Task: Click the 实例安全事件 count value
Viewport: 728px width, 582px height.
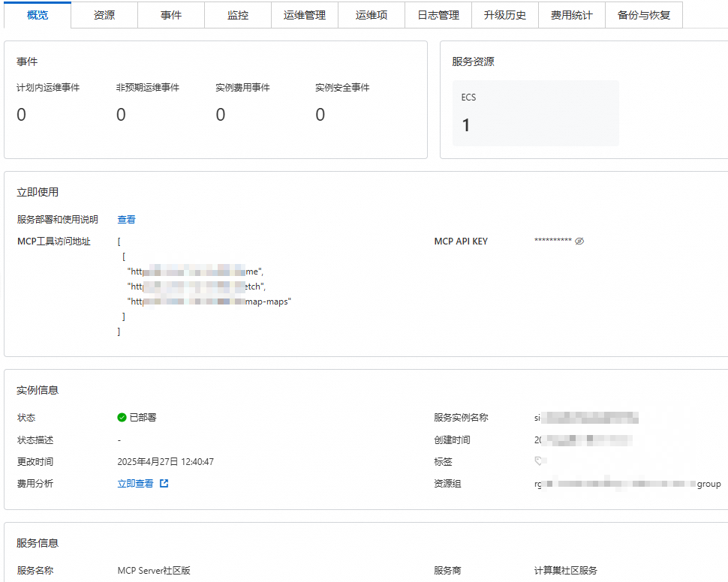Action: click(x=320, y=115)
